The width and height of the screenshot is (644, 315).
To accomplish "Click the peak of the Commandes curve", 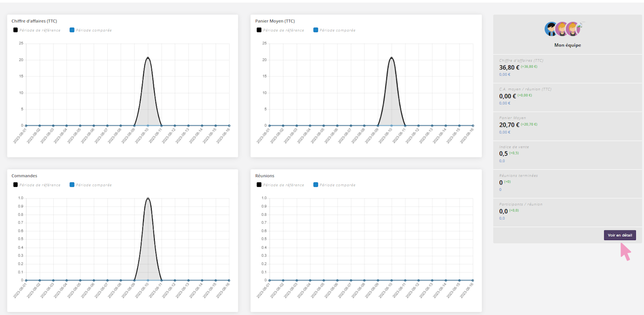I will [147, 198].
